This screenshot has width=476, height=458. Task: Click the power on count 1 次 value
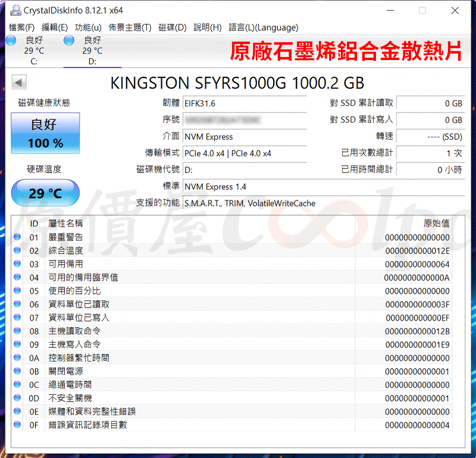pyautogui.click(x=431, y=153)
